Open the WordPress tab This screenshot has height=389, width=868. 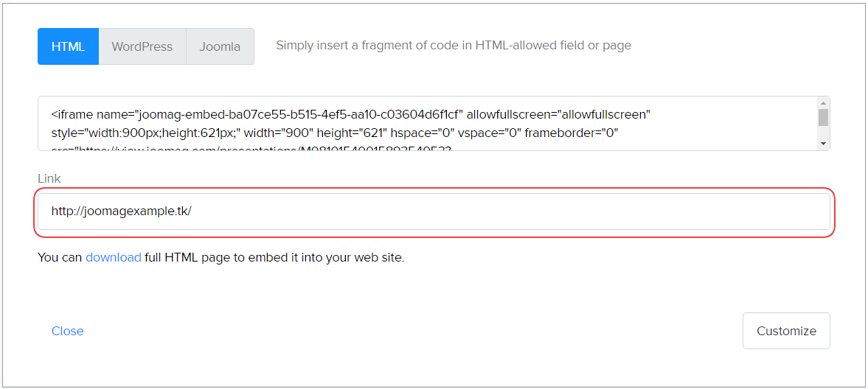coord(142,46)
